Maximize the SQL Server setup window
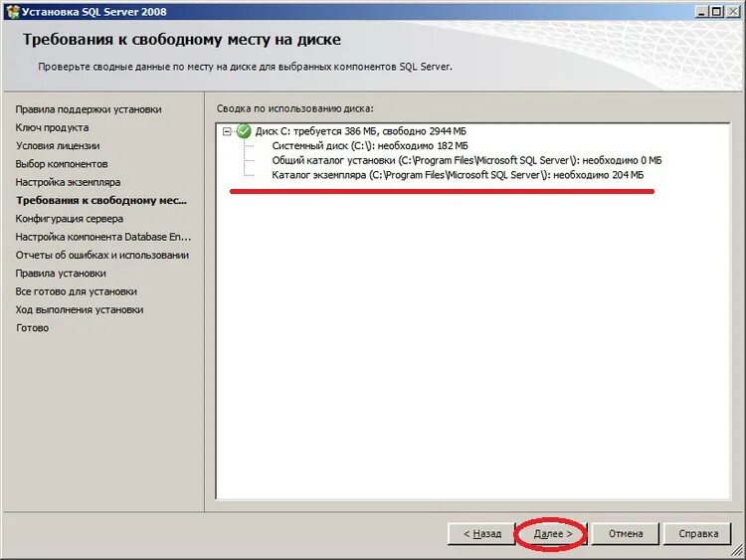 click(716, 11)
